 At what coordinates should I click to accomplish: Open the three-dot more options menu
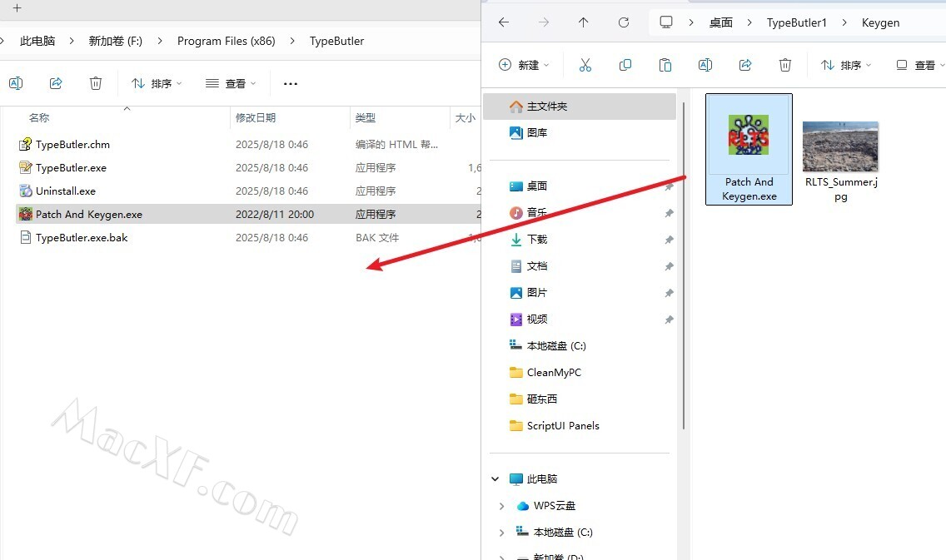[x=290, y=84]
